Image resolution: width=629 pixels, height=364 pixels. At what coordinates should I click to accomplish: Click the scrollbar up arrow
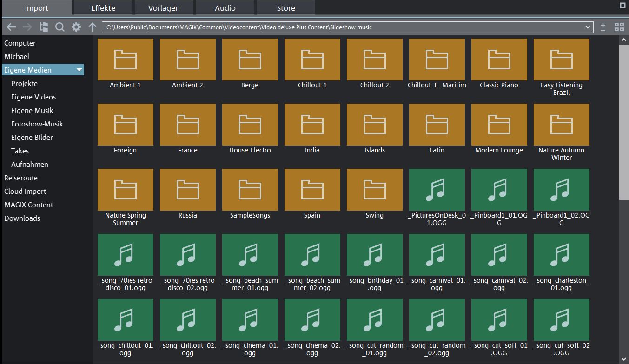[x=624, y=40]
